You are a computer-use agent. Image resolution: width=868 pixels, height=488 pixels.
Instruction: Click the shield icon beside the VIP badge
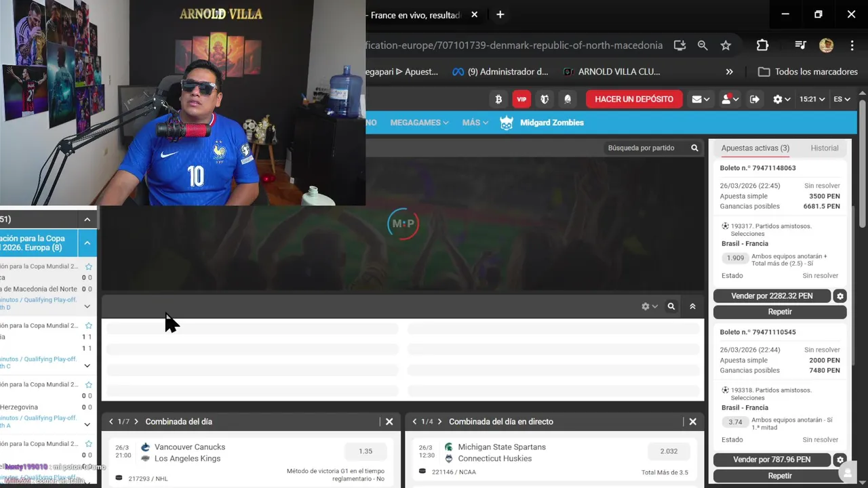[x=545, y=99]
